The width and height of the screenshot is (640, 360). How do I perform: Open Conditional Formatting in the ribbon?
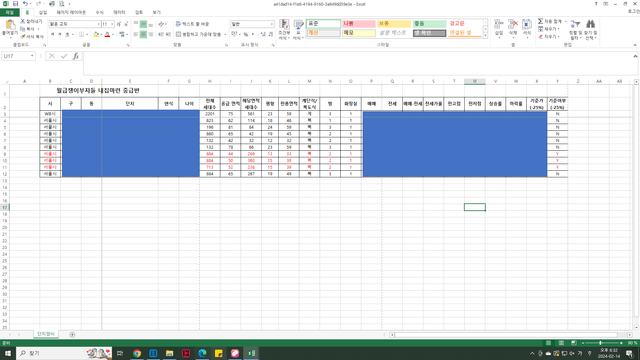click(284, 29)
